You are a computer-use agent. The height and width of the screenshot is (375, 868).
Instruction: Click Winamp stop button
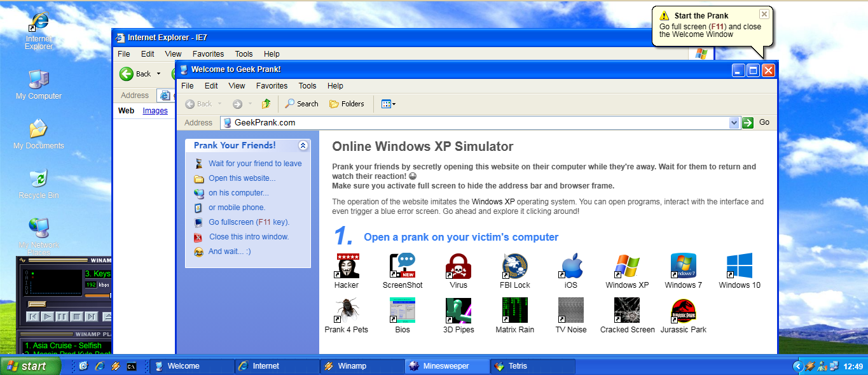77,316
